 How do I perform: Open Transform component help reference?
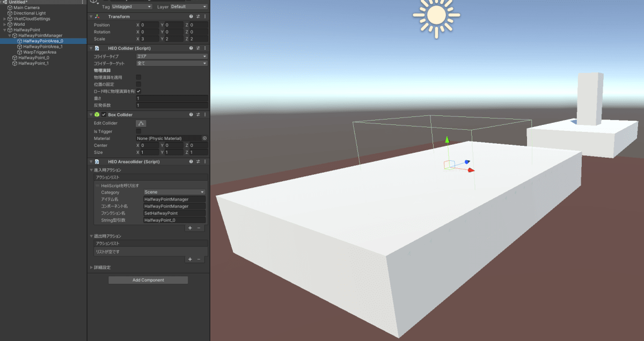(x=191, y=17)
